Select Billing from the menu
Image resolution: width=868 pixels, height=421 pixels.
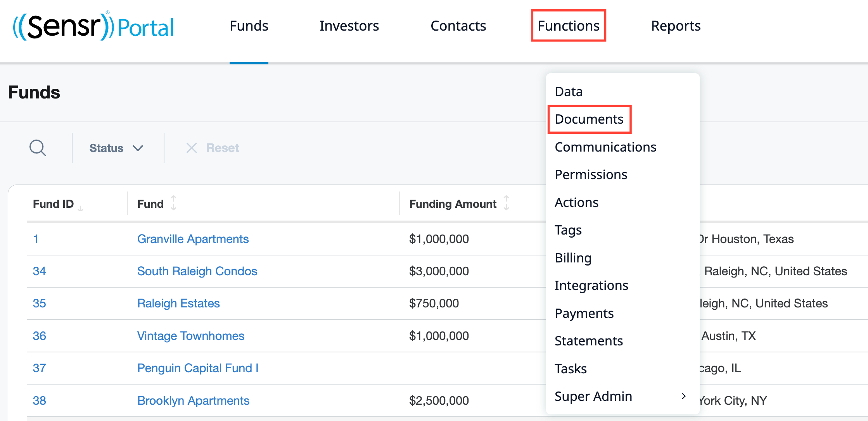[x=573, y=258]
